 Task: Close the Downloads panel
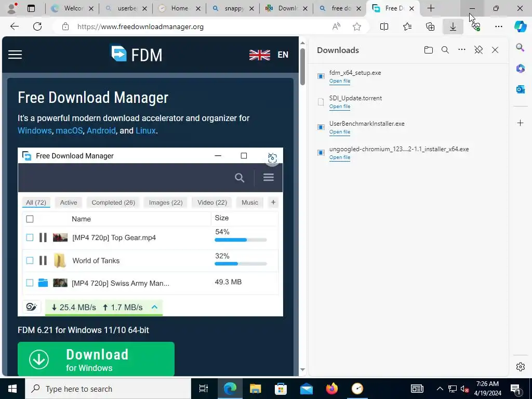tap(495, 50)
